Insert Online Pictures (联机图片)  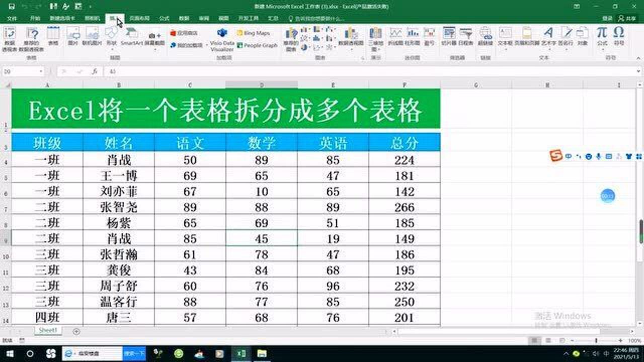[x=92, y=37]
